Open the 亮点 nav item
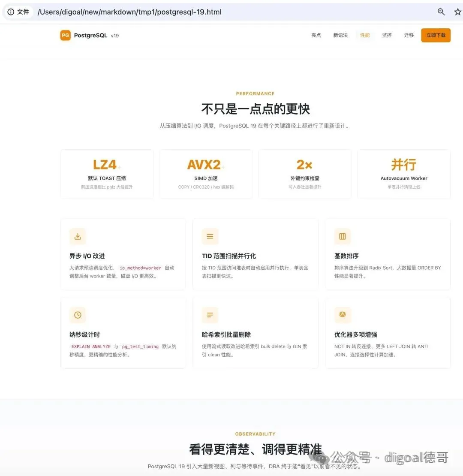The image size is (463, 476). [x=316, y=35]
